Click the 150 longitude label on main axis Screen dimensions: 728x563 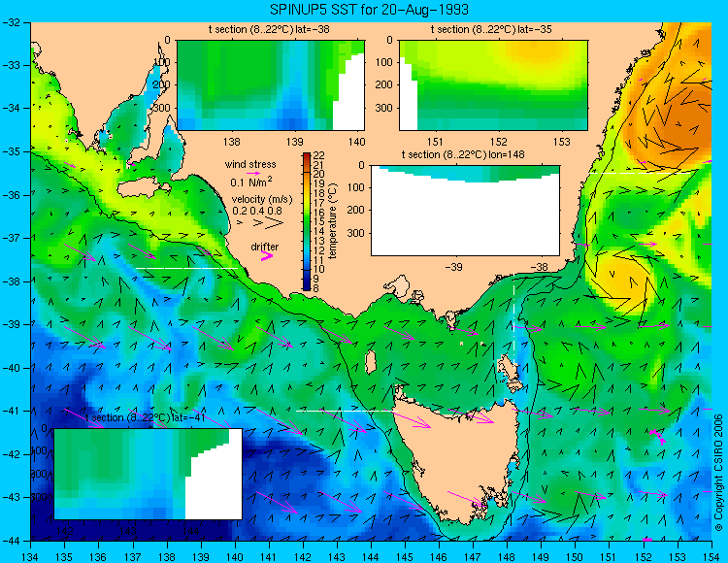[x=576, y=557]
